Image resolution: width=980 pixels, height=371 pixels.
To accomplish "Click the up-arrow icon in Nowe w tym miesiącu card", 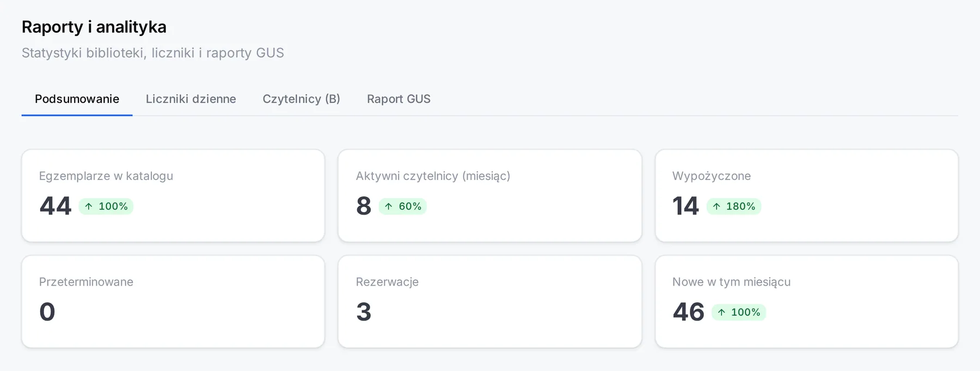I will pyautogui.click(x=721, y=312).
